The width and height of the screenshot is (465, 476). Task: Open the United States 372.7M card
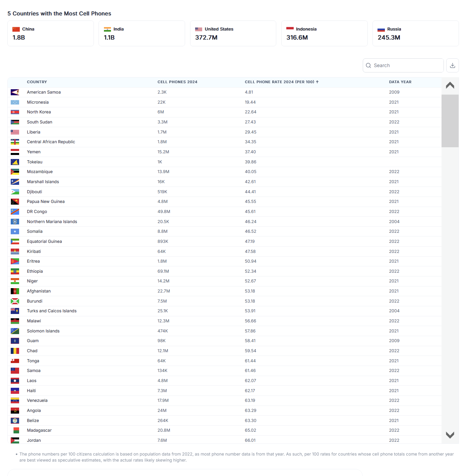tap(233, 34)
